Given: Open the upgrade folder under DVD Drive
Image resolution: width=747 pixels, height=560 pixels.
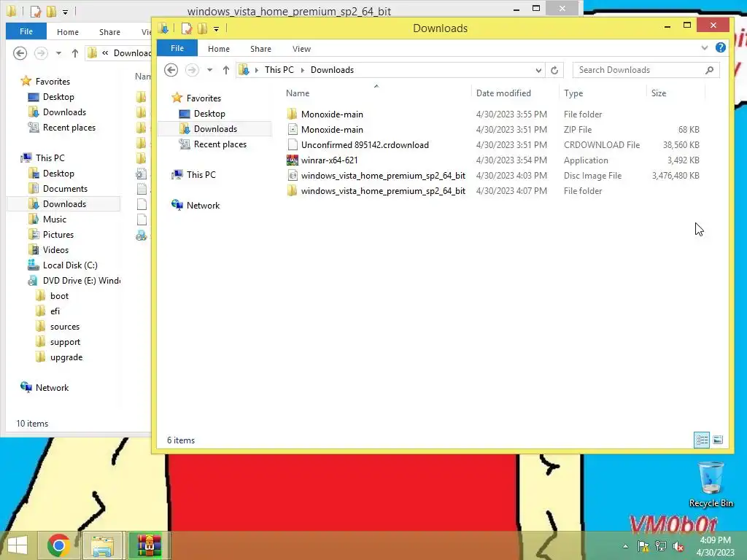Looking at the screenshot, I should [x=66, y=357].
